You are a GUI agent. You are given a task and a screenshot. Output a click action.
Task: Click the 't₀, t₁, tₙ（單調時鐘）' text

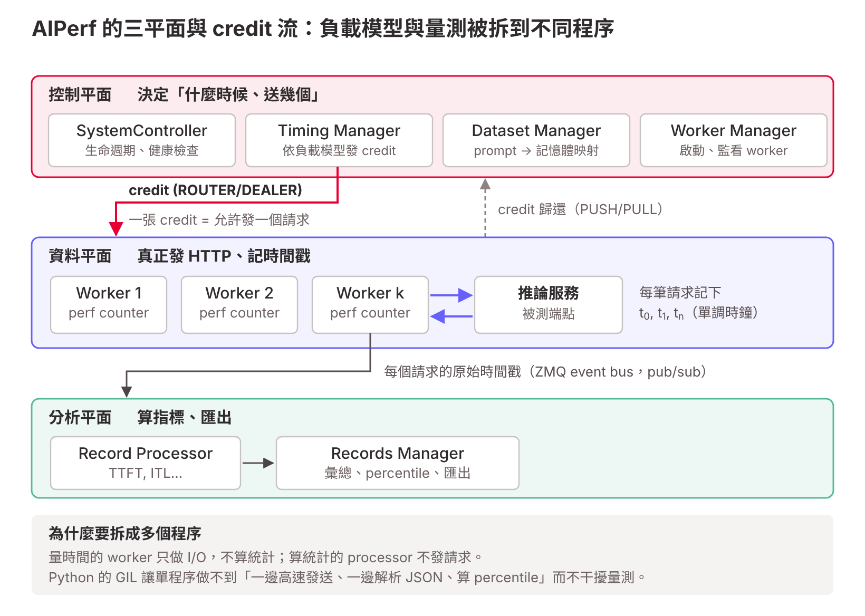point(699,313)
